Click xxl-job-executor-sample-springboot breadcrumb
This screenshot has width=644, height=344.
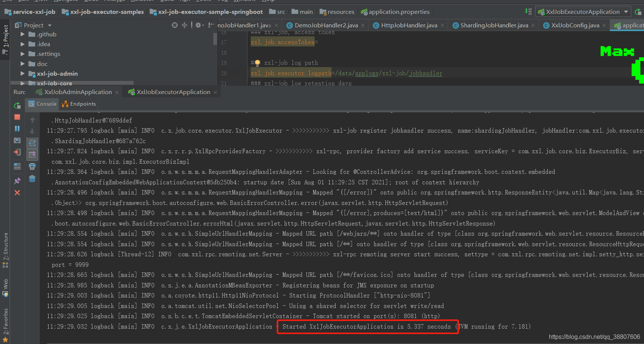(206, 12)
